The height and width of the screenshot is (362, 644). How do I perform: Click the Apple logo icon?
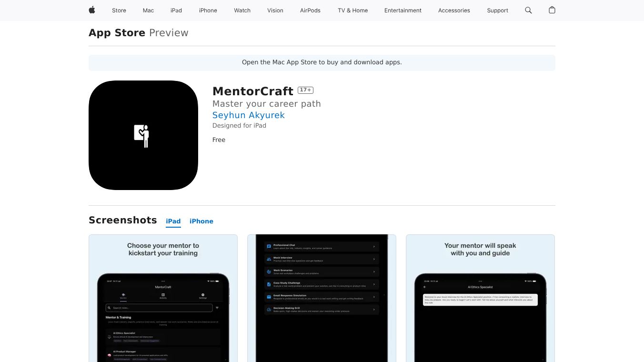click(x=92, y=10)
